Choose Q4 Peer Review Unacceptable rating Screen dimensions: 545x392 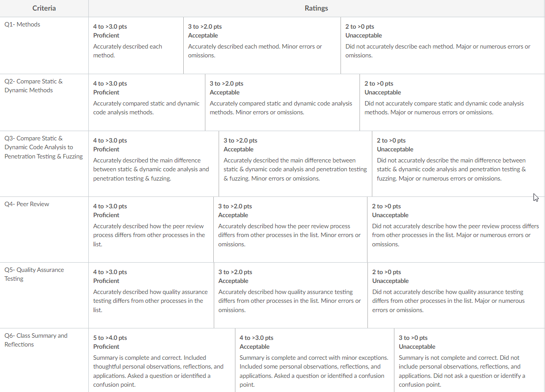456,230
